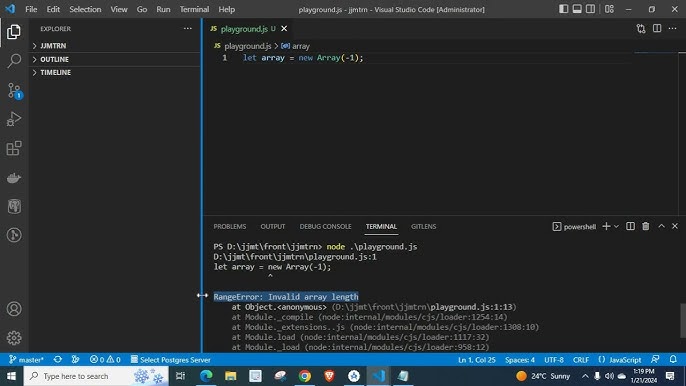686x386 pixels.
Task: Open Chrome from the Windows taskbar
Action: point(305,375)
